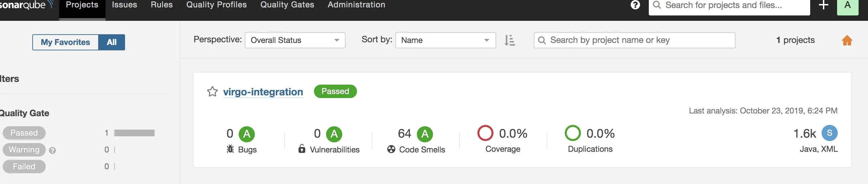The height and width of the screenshot is (184, 868).
Task: Click the lock icon beside Vulnerabilities
Action: [302, 149]
